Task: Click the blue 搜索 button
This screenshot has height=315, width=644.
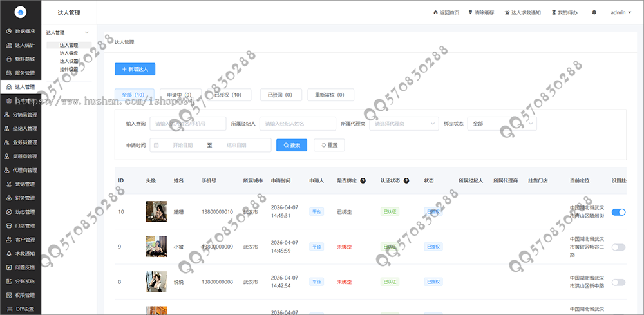Action: pos(292,146)
